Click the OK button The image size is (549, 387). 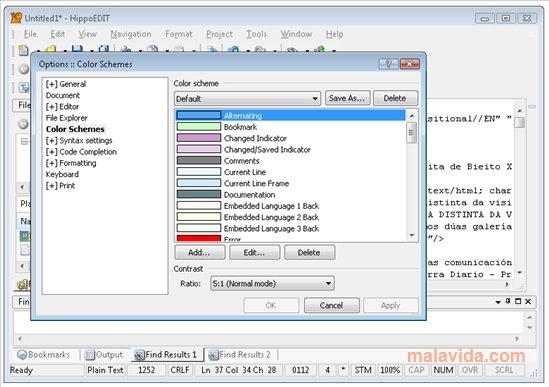(271, 305)
